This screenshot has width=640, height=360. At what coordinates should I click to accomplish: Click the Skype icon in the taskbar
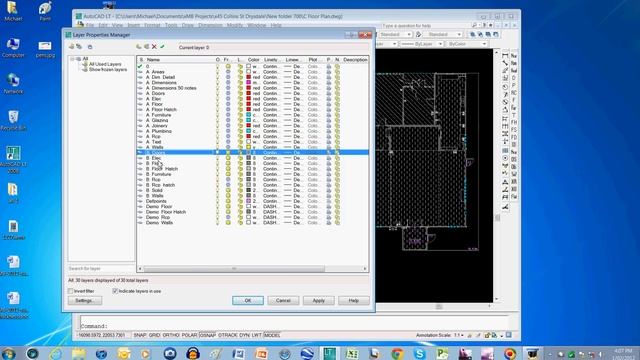(x=419, y=353)
